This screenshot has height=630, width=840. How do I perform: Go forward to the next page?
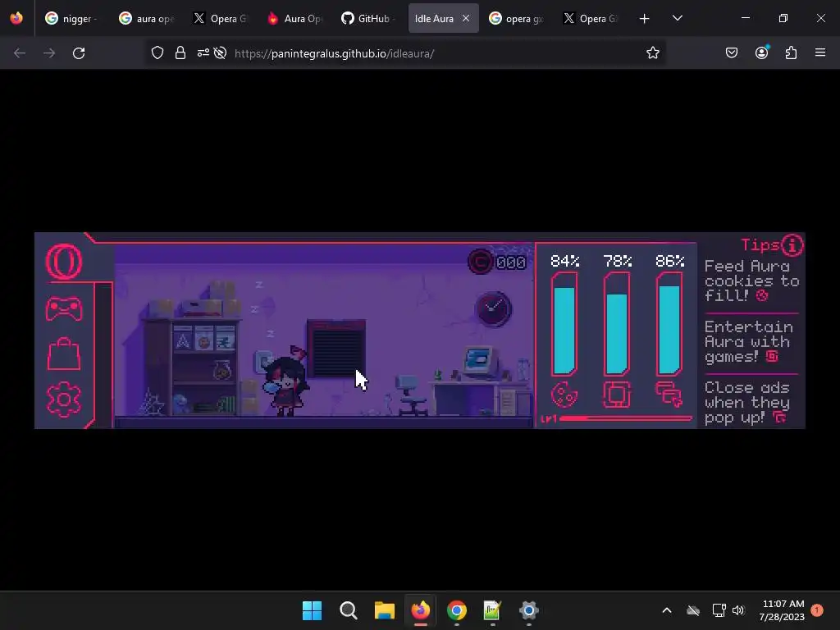49,53
